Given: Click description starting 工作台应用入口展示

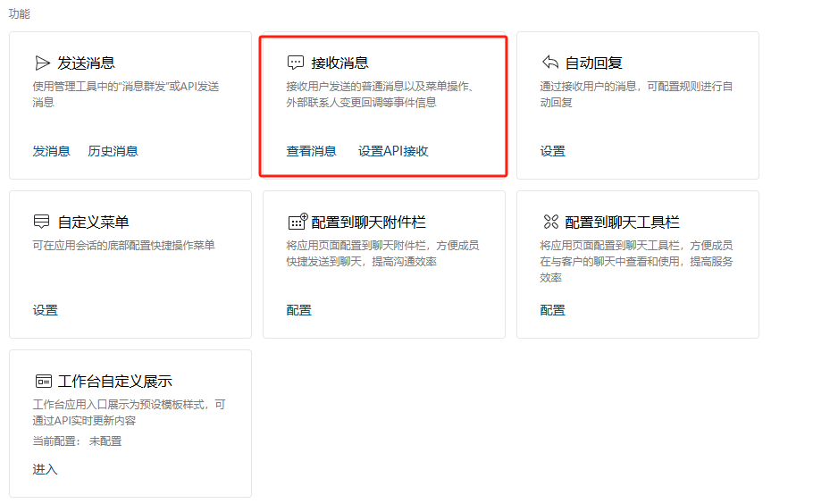Looking at the screenshot, I should (130, 412).
